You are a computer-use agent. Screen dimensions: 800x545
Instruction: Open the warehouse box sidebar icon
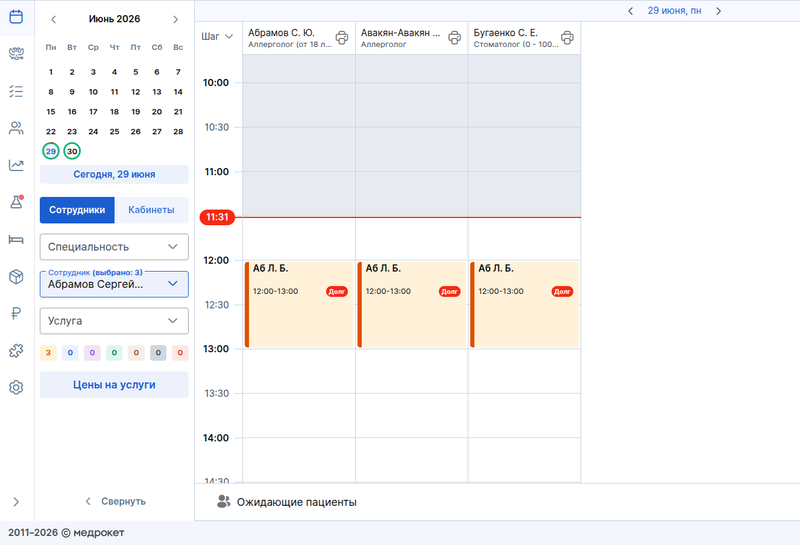(16, 277)
